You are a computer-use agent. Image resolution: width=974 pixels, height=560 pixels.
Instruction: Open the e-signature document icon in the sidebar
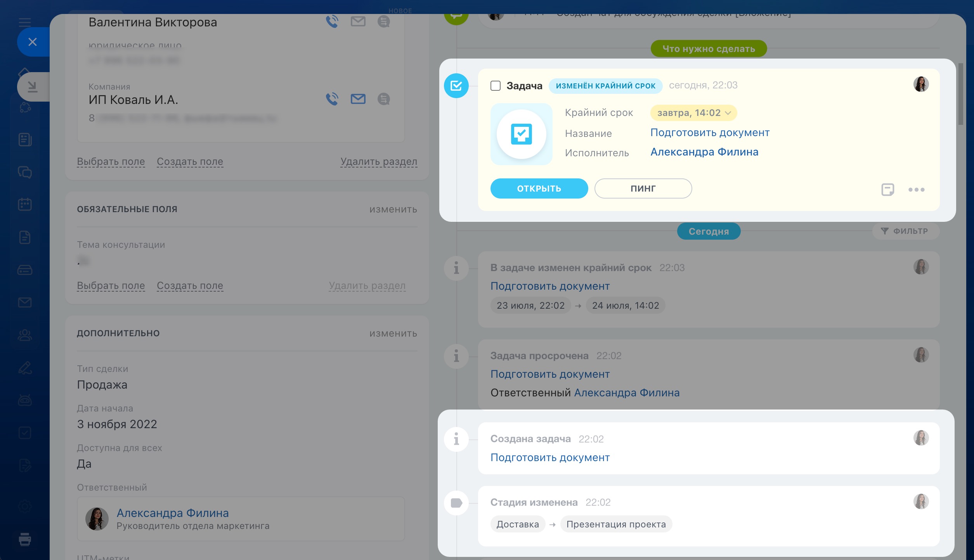25,465
